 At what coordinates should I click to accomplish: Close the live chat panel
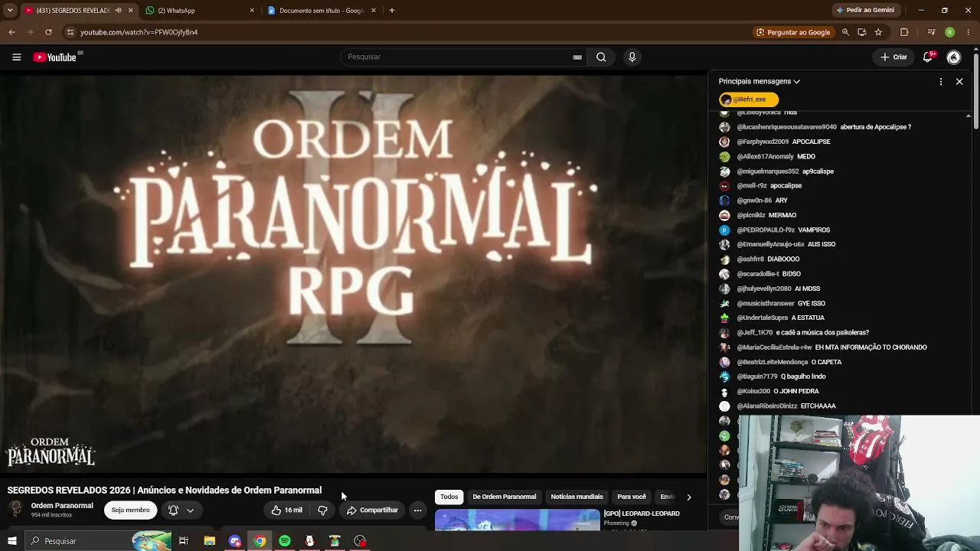pos(959,81)
